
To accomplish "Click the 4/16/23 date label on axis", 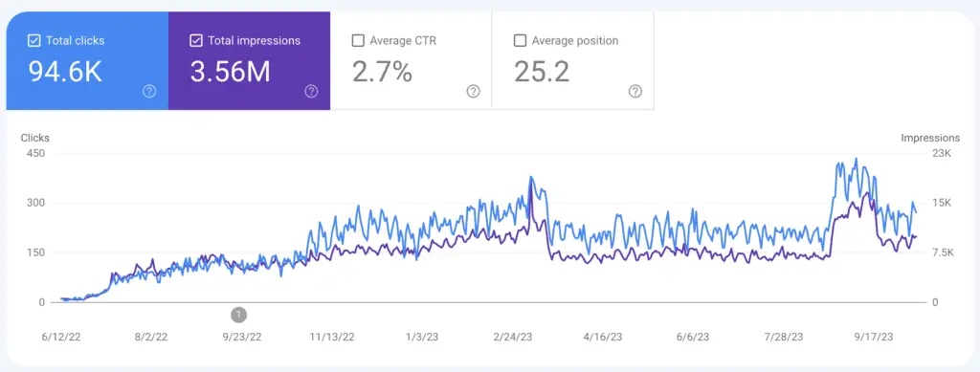I will (x=603, y=337).
